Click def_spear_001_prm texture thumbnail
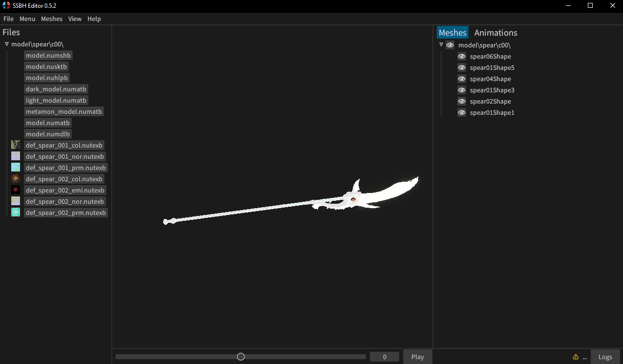 coord(16,168)
